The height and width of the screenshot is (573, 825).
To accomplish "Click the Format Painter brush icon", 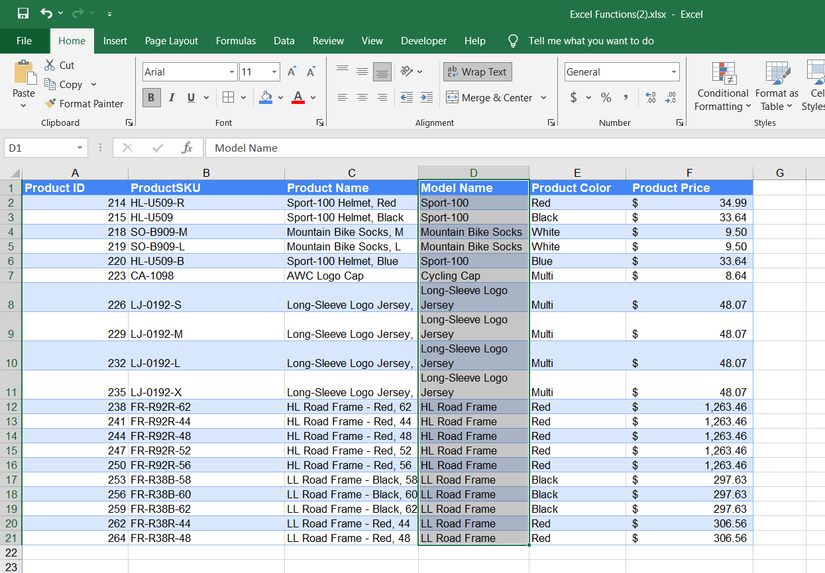I will point(50,104).
